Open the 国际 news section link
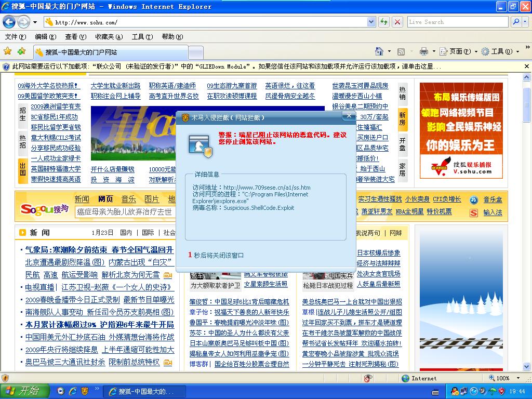 [x=148, y=233]
